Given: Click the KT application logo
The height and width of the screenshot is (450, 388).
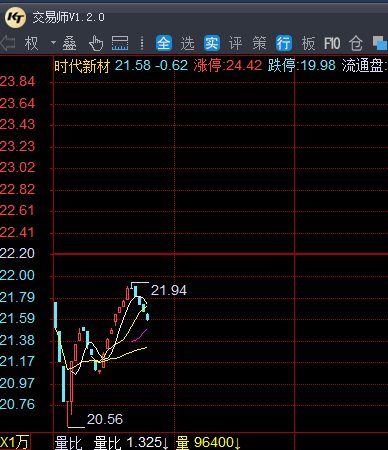Looking at the screenshot, I should click(15, 17).
